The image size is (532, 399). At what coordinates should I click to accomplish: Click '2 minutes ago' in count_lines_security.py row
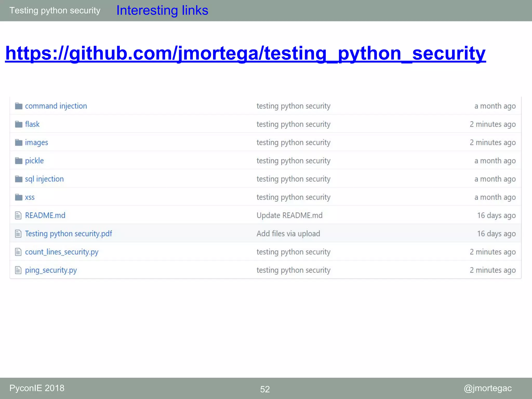click(x=493, y=252)
